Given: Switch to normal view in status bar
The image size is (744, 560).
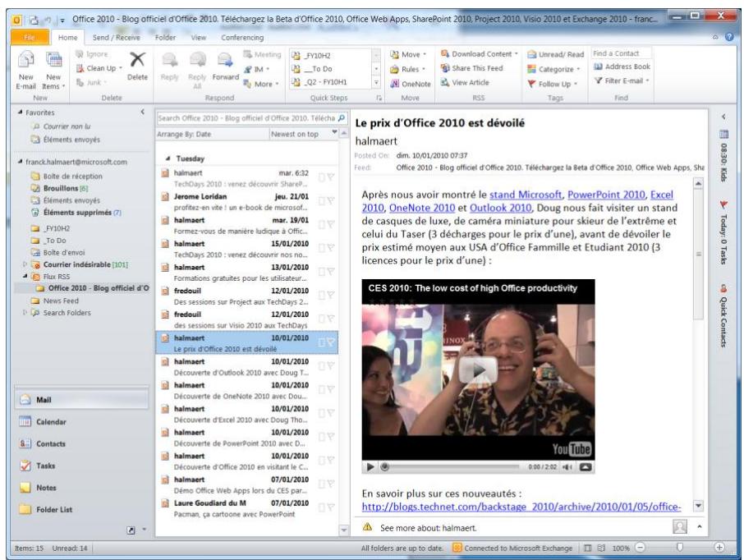Looking at the screenshot, I should [587, 548].
